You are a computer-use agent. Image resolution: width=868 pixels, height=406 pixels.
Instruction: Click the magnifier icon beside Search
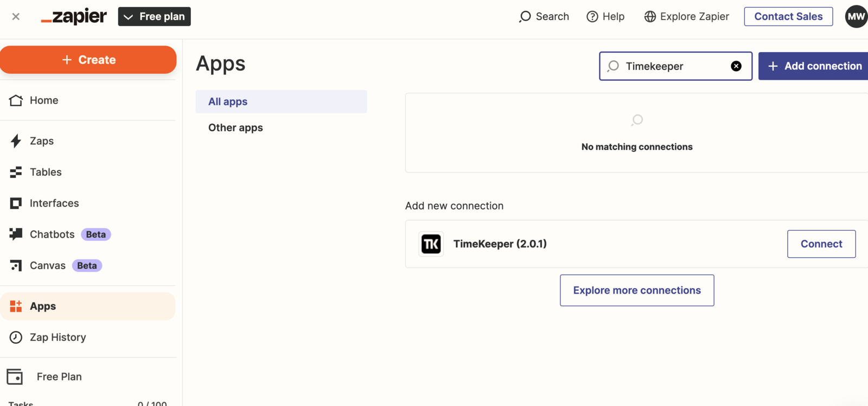coord(525,17)
